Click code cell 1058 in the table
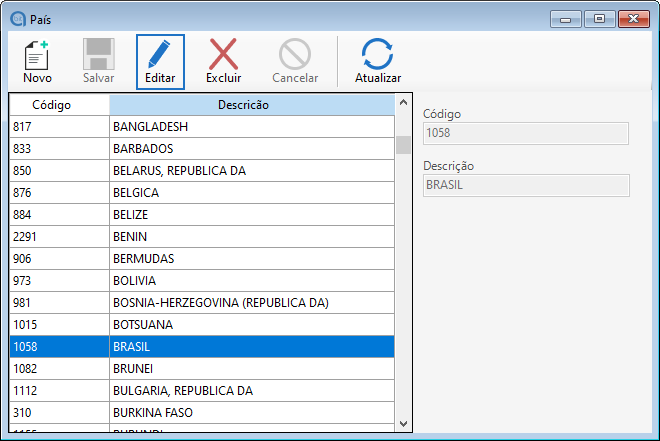Image resolution: width=660 pixels, height=441 pixels. click(59, 347)
